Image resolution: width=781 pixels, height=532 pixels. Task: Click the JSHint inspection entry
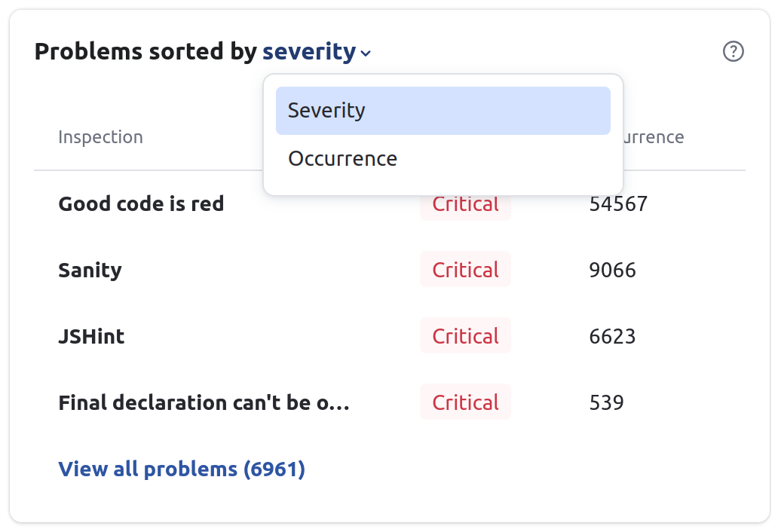pos(91,335)
